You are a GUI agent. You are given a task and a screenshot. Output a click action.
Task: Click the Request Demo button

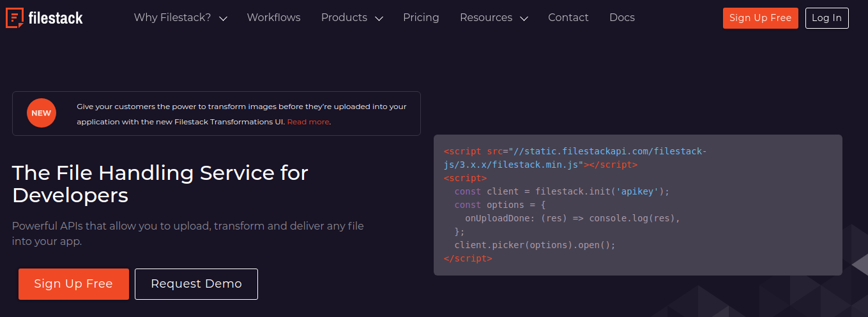coord(196,284)
